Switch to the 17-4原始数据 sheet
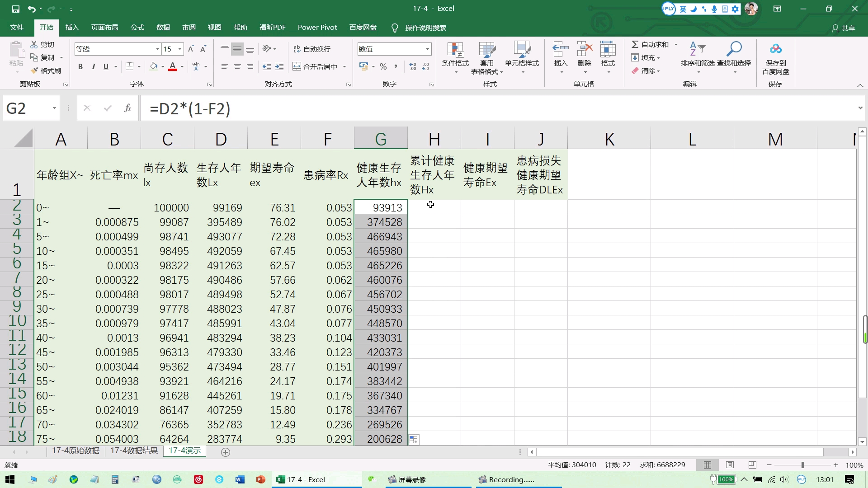868x488 pixels. click(x=75, y=450)
